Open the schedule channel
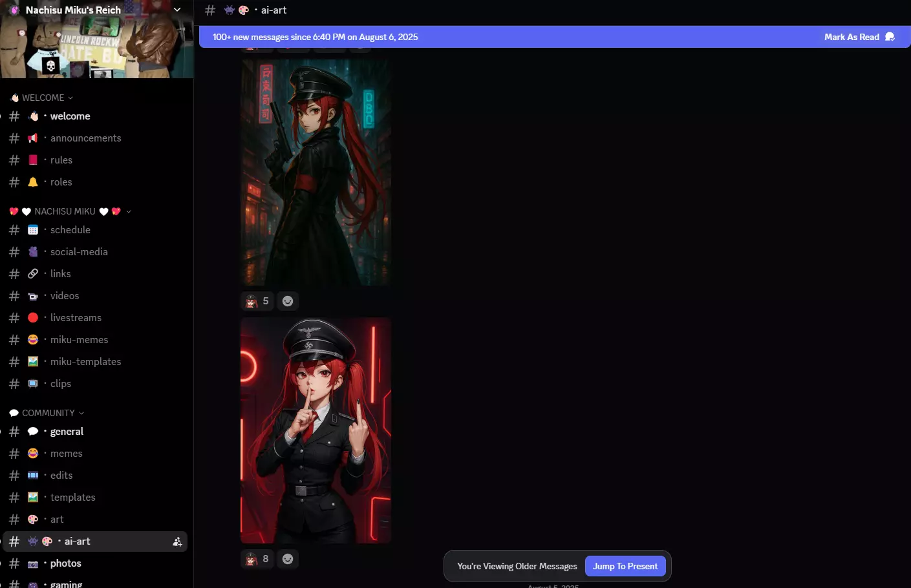 (95, 230)
